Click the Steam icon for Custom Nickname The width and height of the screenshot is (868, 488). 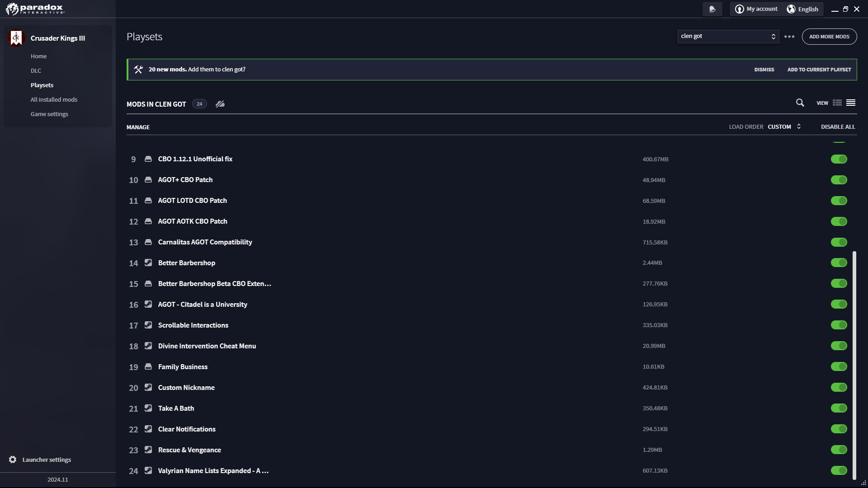[x=148, y=388]
